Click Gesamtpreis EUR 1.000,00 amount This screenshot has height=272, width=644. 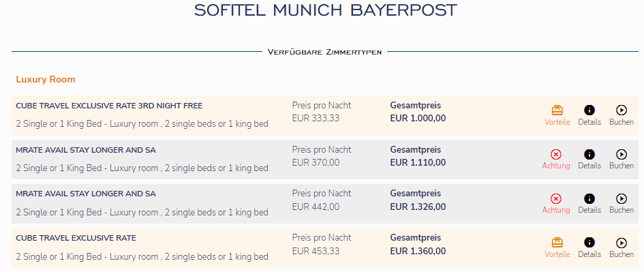[418, 119]
